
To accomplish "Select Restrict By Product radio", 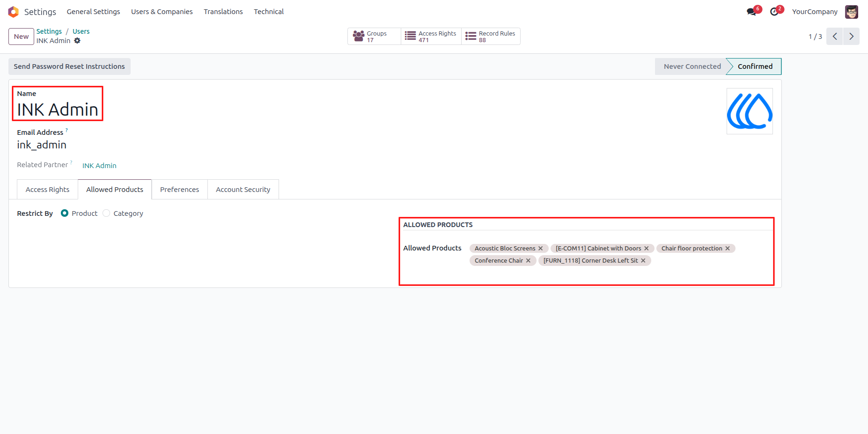I will pos(65,213).
